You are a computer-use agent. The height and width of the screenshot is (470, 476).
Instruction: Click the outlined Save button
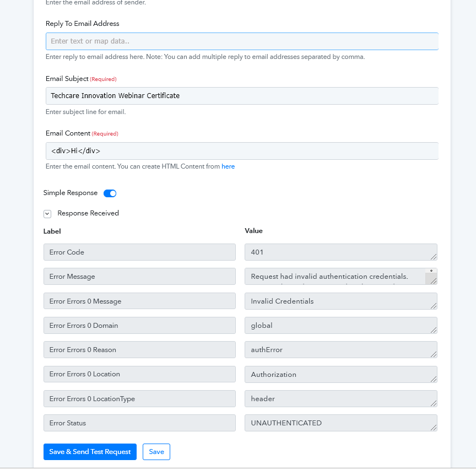pos(156,452)
